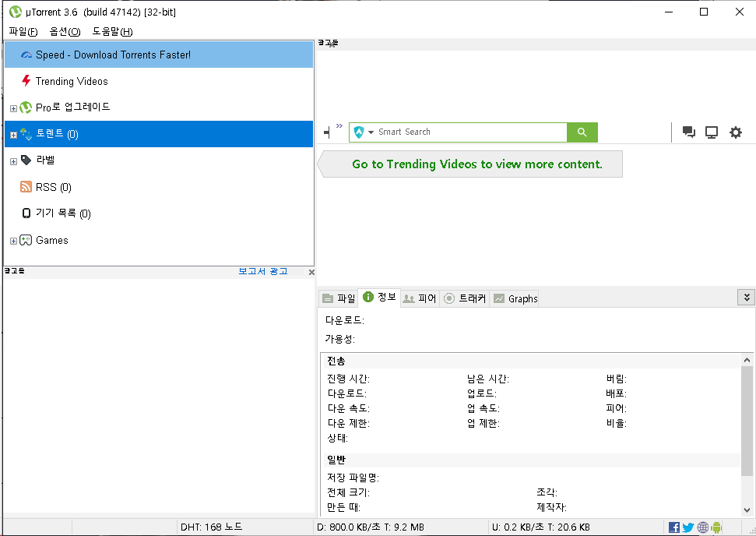The width and height of the screenshot is (756, 536).
Task: Collapse detail pane with double-chevron button
Action: (747, 298)
